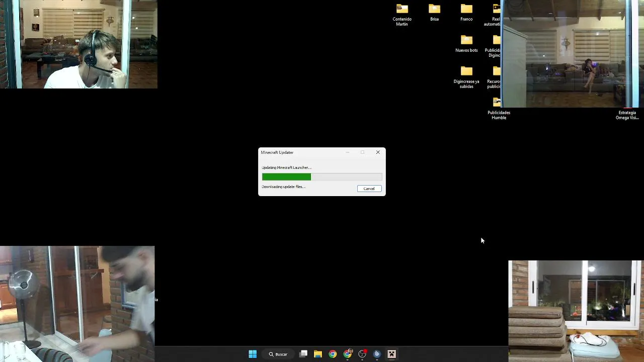Cancel the Minecraft Launcher update

[369, 189]
